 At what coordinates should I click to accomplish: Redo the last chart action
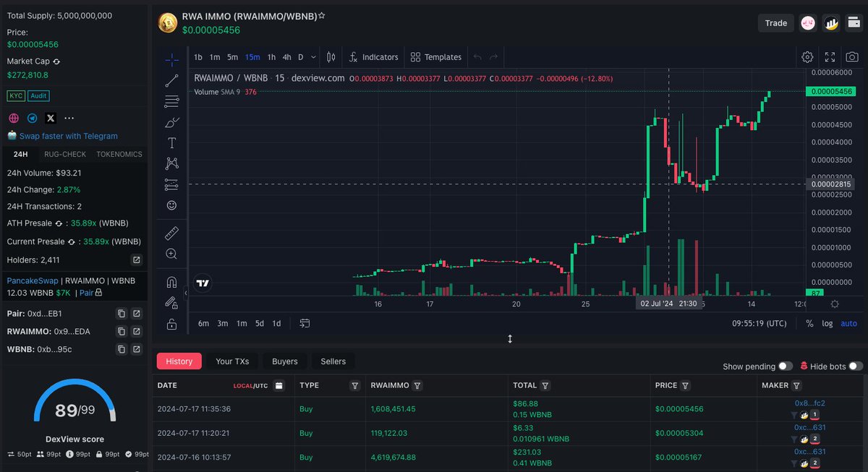(494, 57)
